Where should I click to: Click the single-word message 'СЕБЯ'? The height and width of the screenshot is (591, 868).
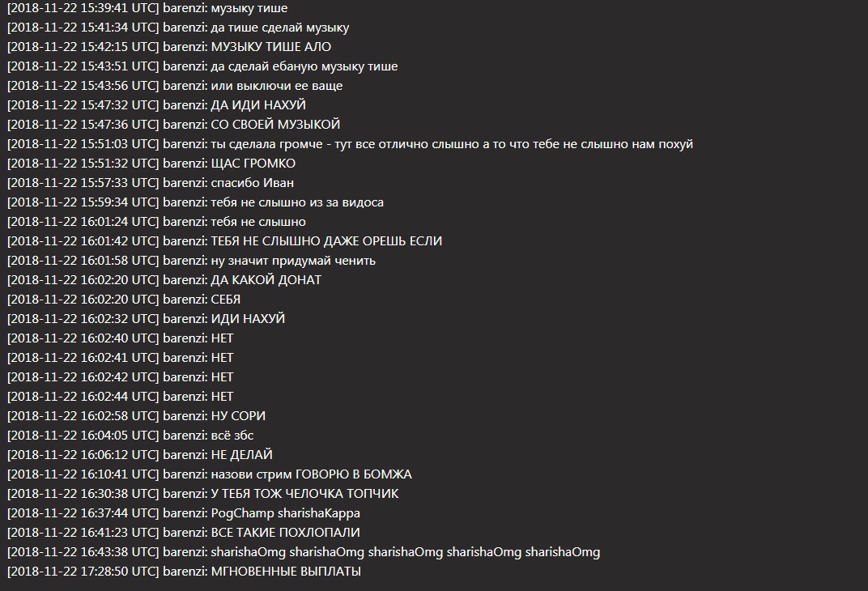pos(226,300)
